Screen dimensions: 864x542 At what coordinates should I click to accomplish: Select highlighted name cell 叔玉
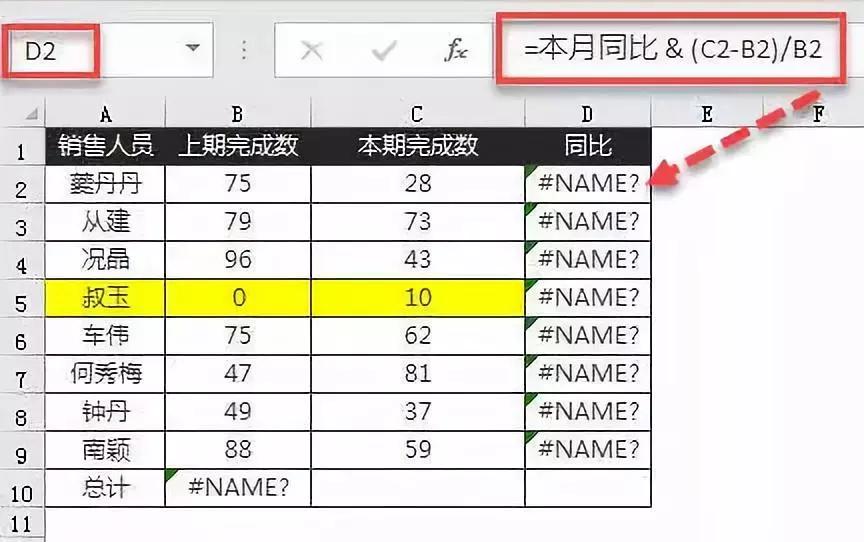click(x=105, y=298)
